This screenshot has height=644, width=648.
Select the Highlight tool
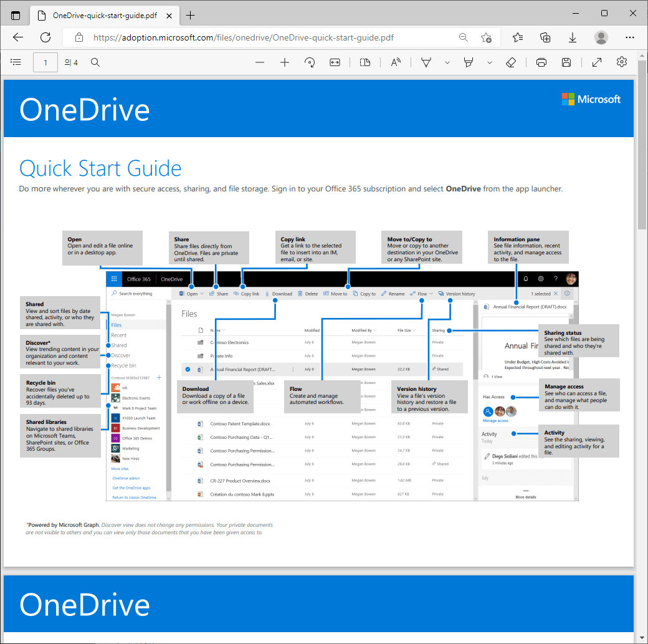[468, 62]
